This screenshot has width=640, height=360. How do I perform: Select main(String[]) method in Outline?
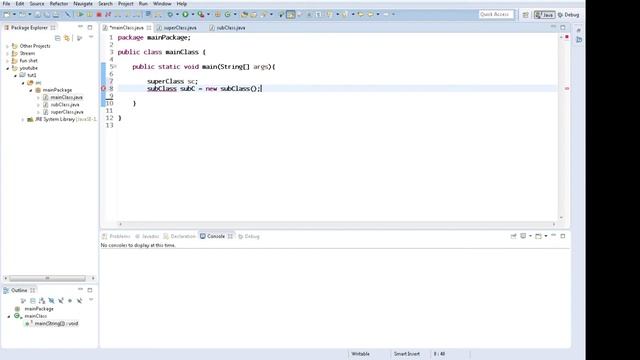tap(51, 324)
